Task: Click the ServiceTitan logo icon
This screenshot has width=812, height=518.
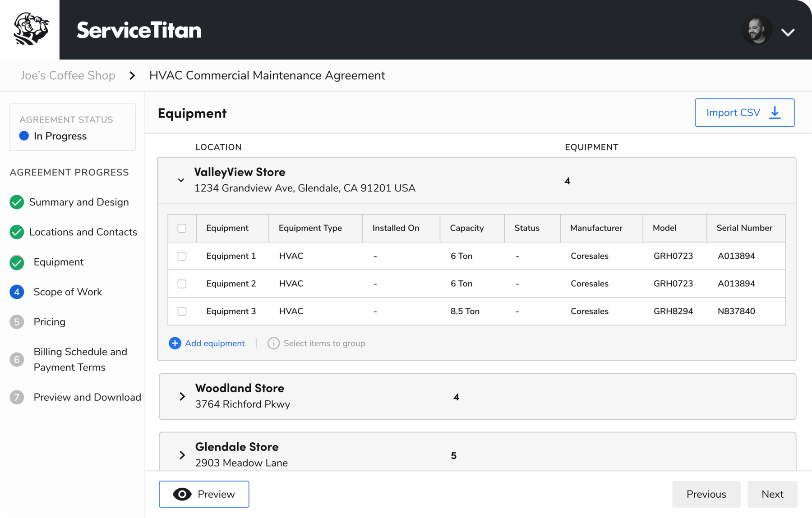Action: point(30,29)
